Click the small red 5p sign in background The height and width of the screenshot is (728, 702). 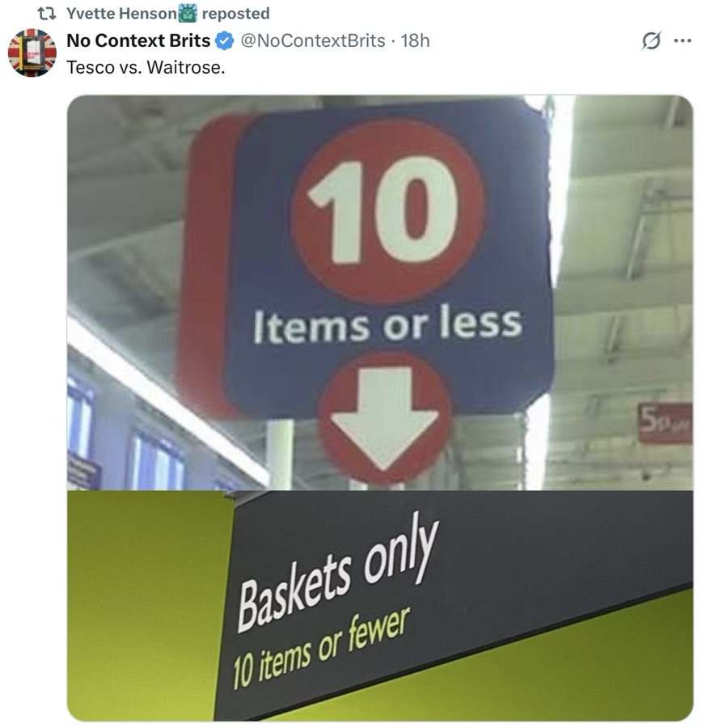(x=665, y=423)
